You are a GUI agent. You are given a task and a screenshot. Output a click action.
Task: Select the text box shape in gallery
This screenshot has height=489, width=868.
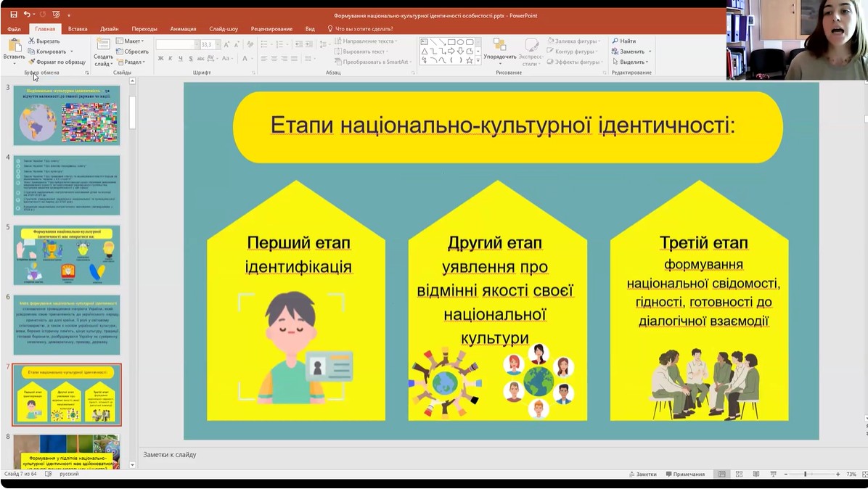click(x=424, y=42)
